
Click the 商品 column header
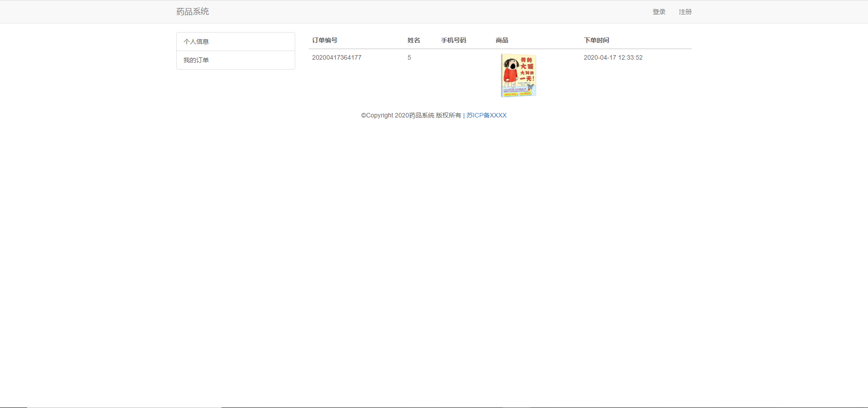[501, 40]
